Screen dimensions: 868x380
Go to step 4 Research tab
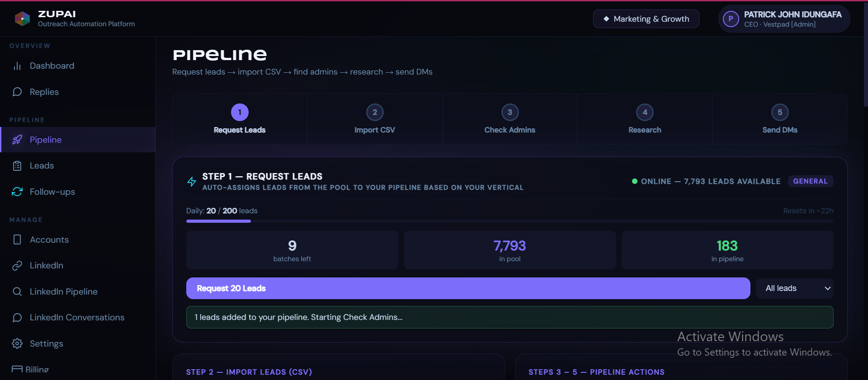coord(645,119)
